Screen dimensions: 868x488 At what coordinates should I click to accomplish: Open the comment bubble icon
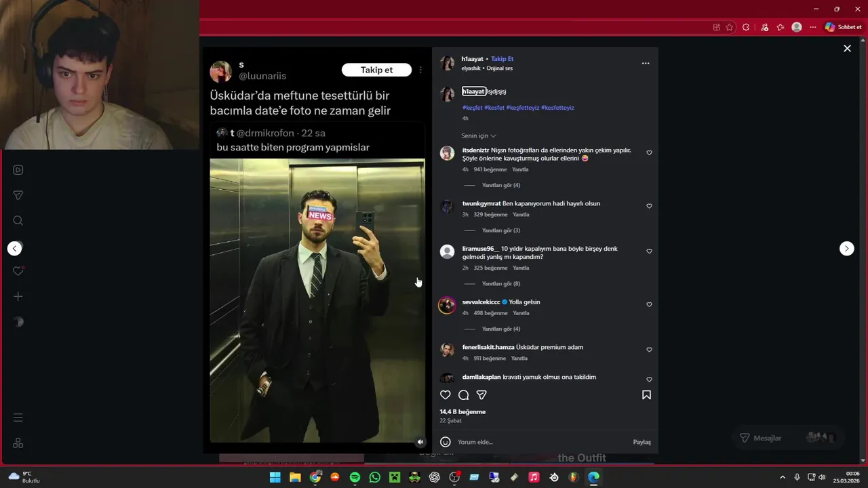click(x=464, y=395)
